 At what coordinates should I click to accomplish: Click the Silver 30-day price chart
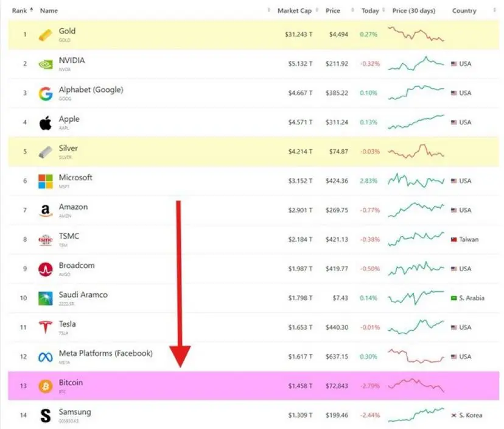pyautogui.click(x=416, y=151)
